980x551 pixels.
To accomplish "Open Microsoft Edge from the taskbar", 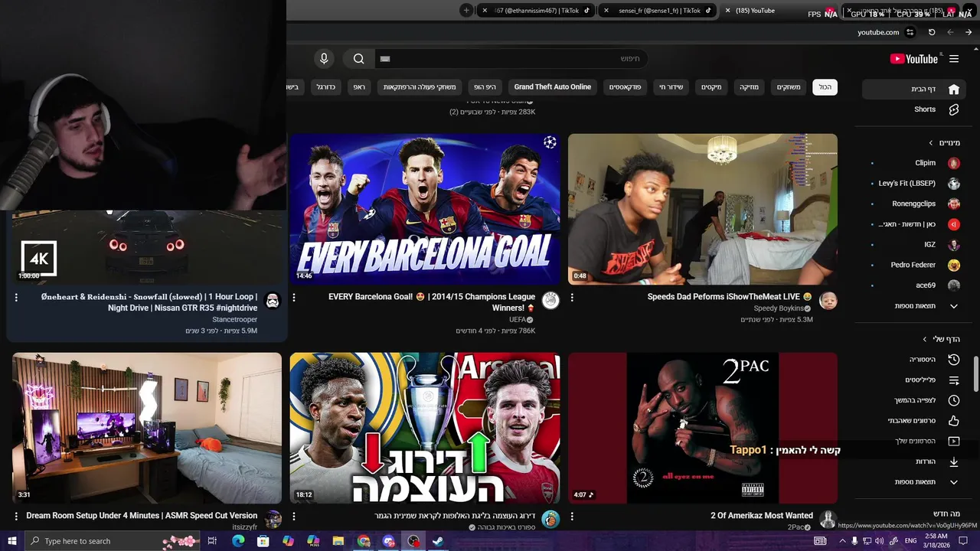I will pyautogui.click(x=238, y=541).
